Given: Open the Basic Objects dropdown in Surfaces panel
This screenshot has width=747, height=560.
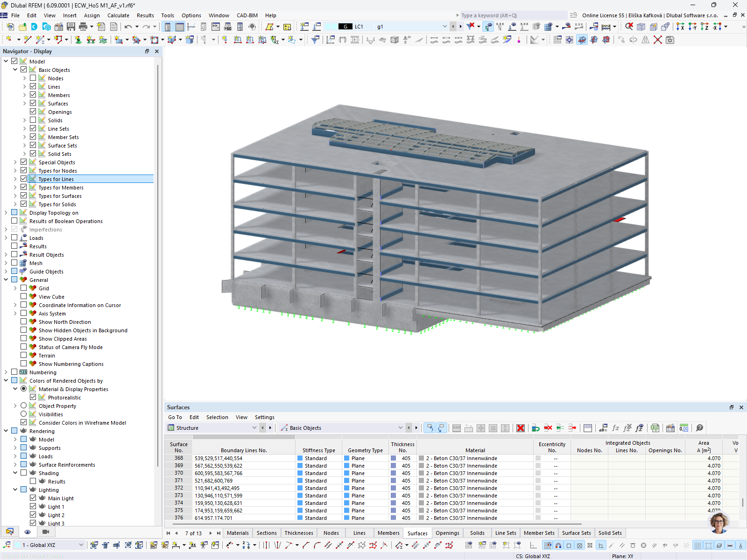Looking at the screenshot, I should click(401, 428).
